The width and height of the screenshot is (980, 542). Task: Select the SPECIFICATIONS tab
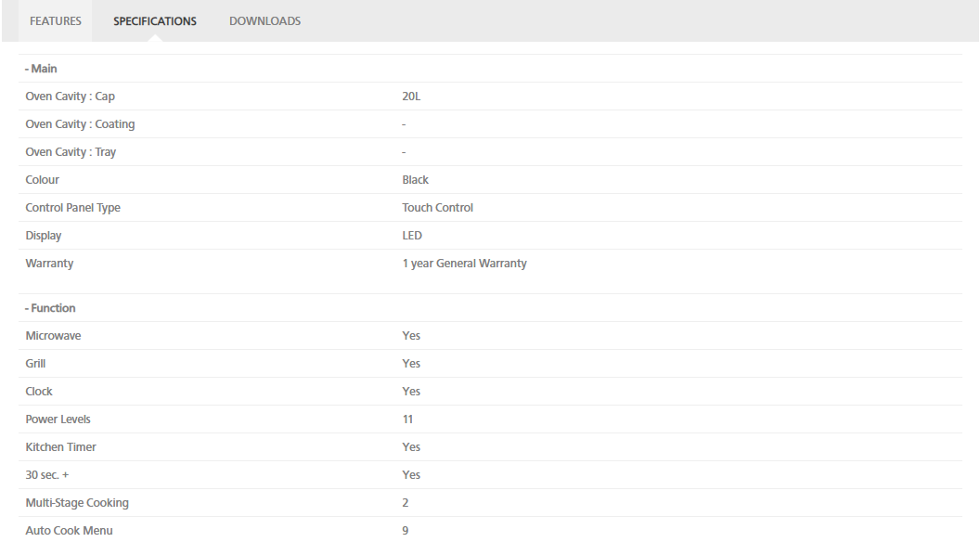[x=155, y=21]
